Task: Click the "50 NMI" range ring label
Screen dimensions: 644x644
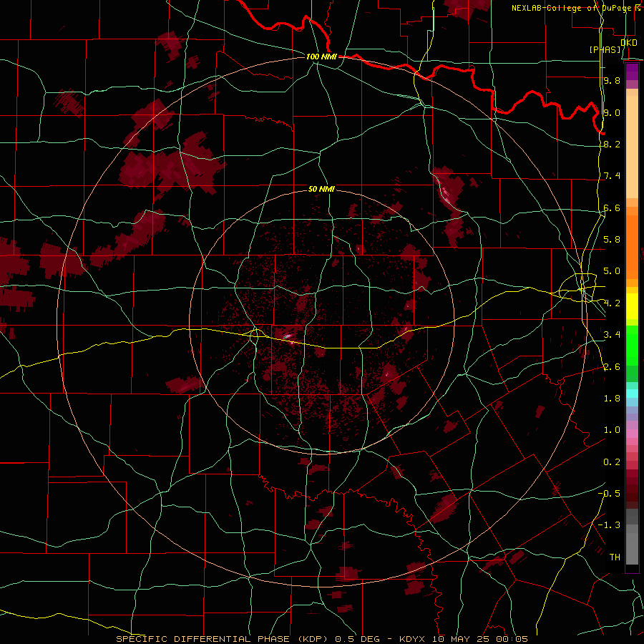Action: (321, 190)
